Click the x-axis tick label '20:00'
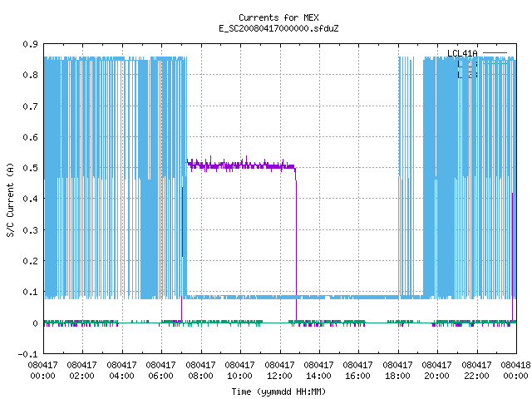532x399 pixels. click(x=437, y=376)
